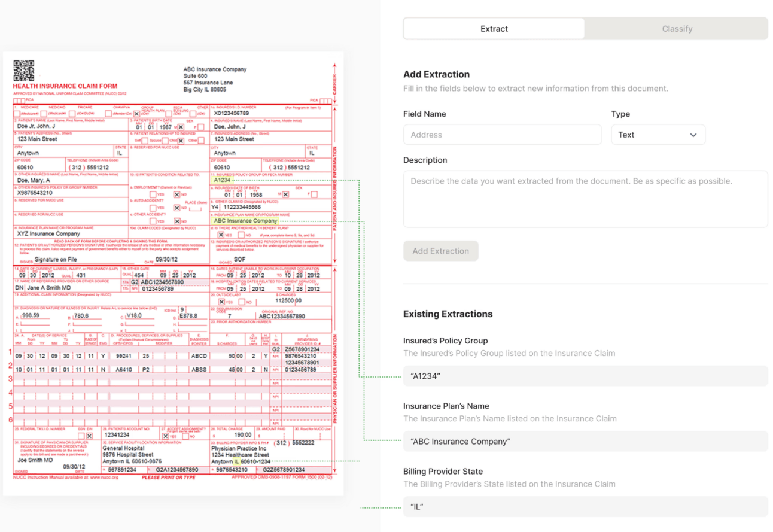Click the Billing Provider State heading
This screenshot has width=773, height=532.
(443, 471)
